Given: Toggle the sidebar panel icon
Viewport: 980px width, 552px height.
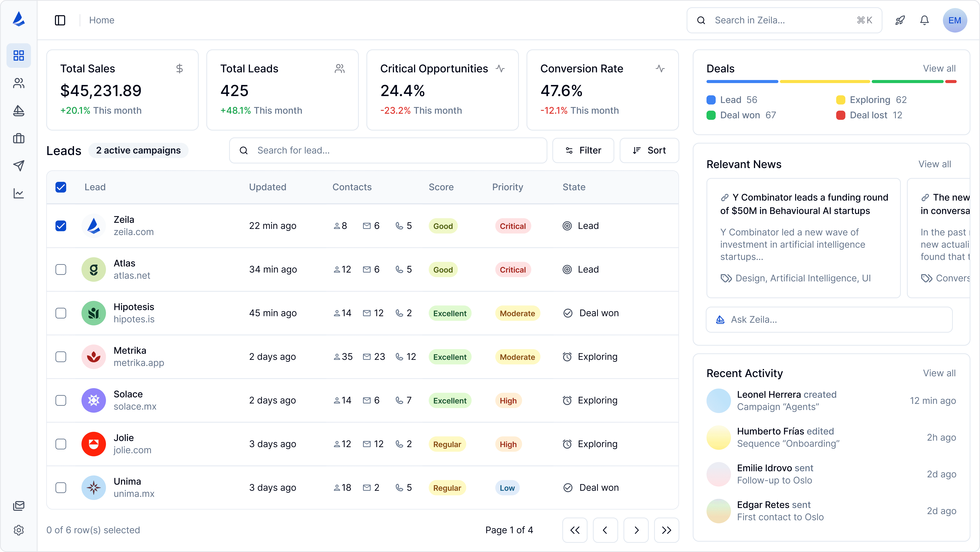Looking at the screenshot, I should tap(60, 20).
